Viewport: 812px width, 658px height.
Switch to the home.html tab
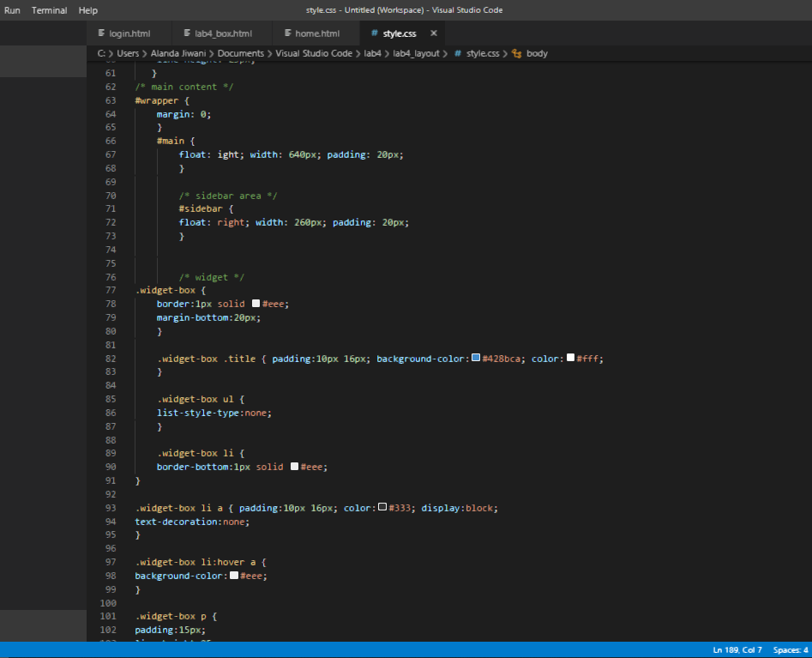(317, 33)
